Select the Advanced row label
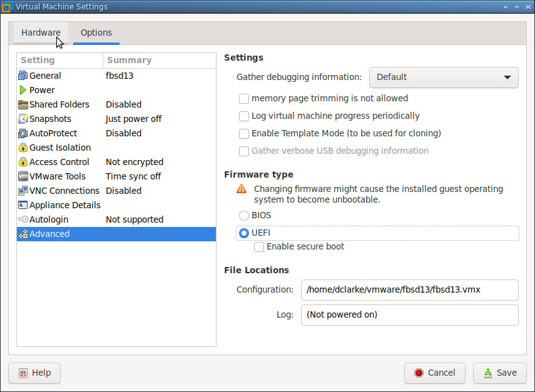The image size is (535, 392). pyautogui.click(x=49, y=234)
